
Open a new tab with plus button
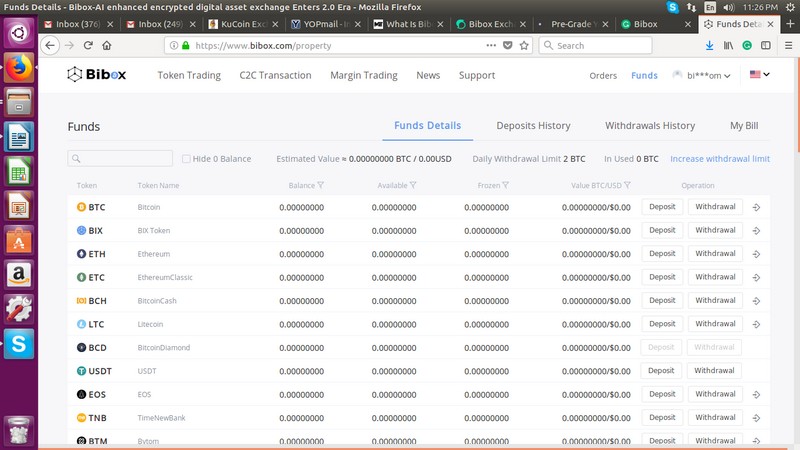point(790,24)
